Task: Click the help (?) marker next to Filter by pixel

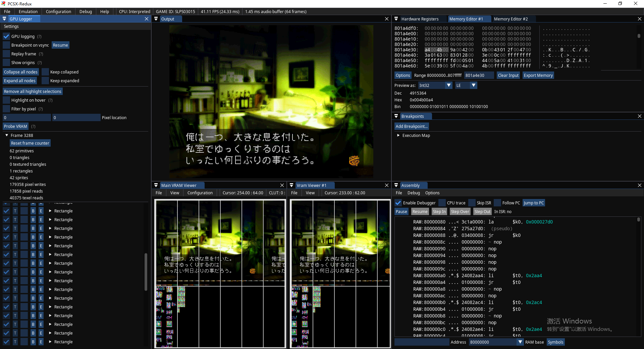Action: click(41, 109)
